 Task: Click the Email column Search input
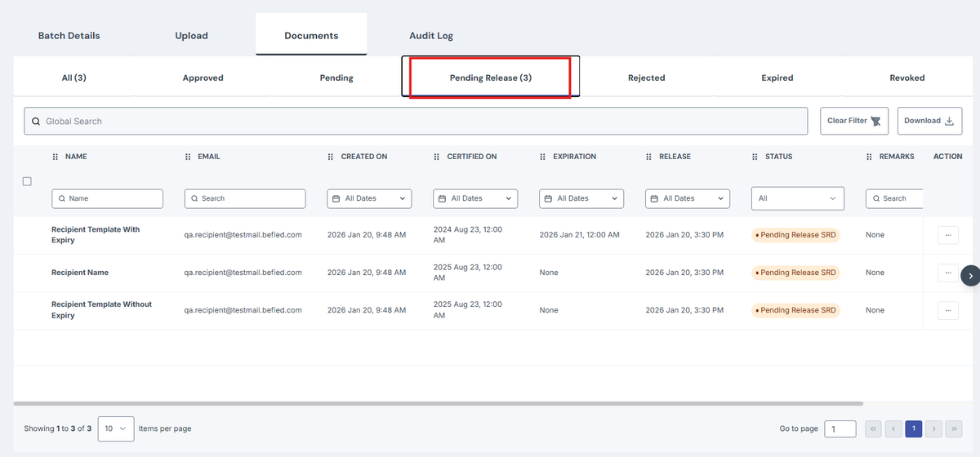pyautogui.click(x=245, y=198)
